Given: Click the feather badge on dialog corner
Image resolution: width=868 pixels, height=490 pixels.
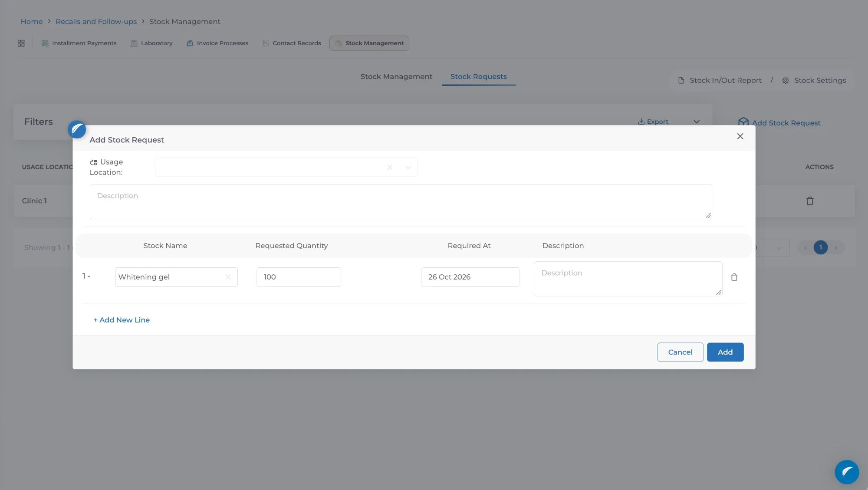Looking at the screenshot, I should [x=77, y=129].
